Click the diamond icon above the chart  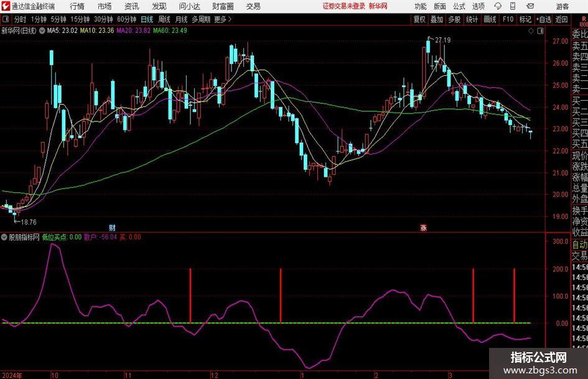(x=531, y=31)
